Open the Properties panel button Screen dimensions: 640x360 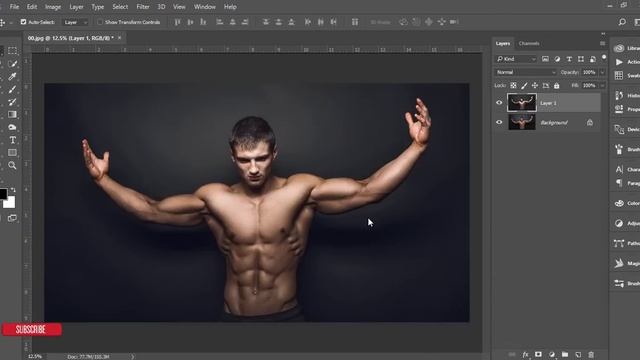(627, 109)
